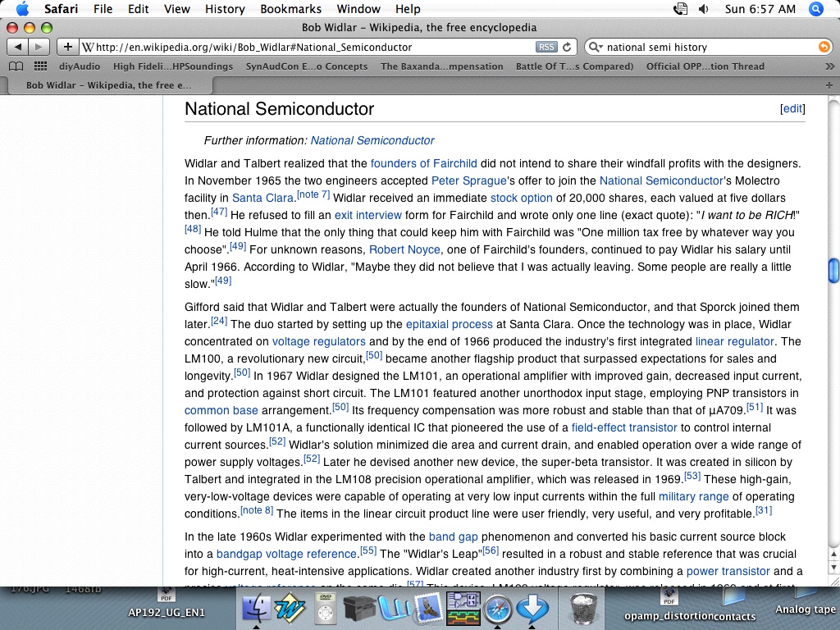Open the phone sync menu bar icon
This screenshot has height=630, width=840.
pos(680,8)
